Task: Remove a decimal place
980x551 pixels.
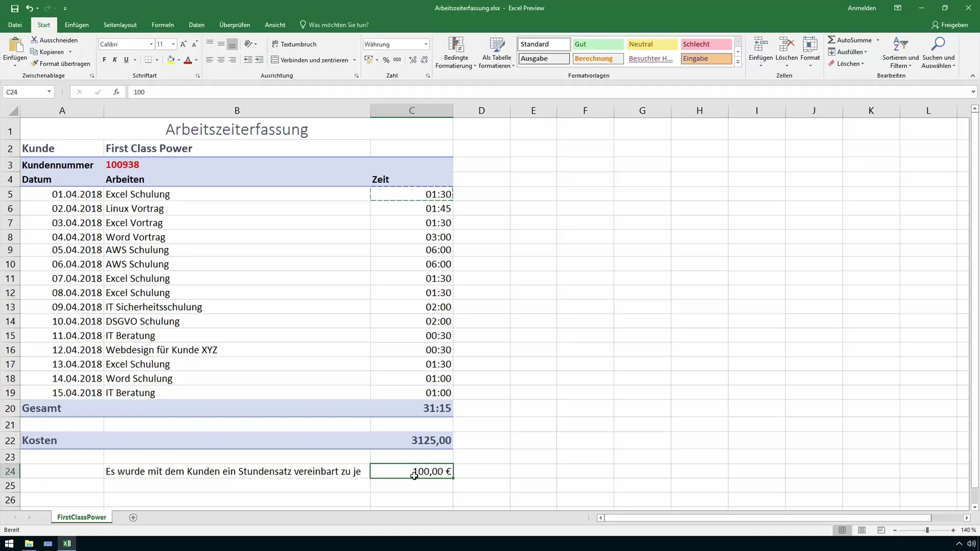Action: tap(424, 60)
